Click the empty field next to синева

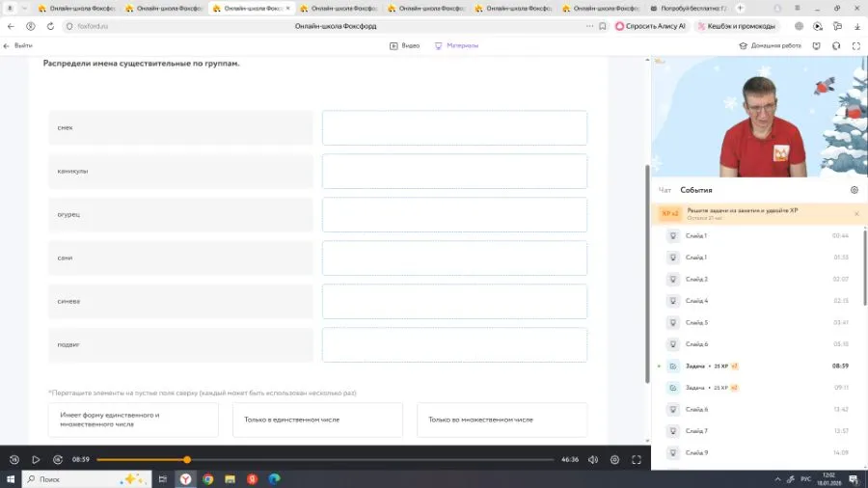coord(454,302)
